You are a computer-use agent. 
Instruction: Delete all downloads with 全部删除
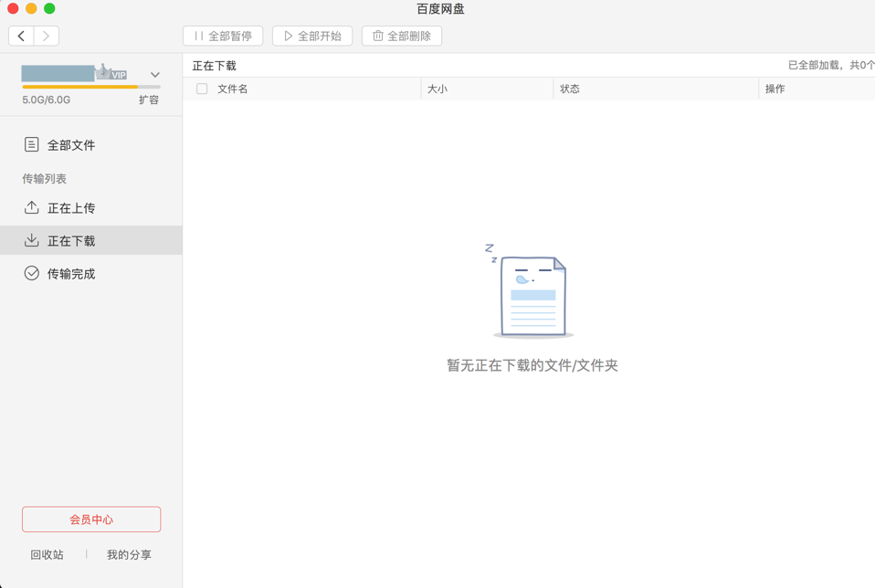coord(402,37)
